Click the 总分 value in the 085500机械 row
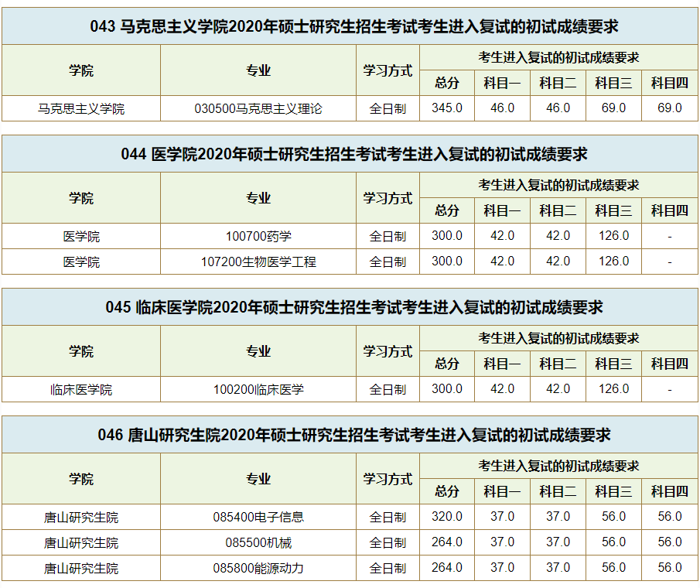 coord(446,542)
